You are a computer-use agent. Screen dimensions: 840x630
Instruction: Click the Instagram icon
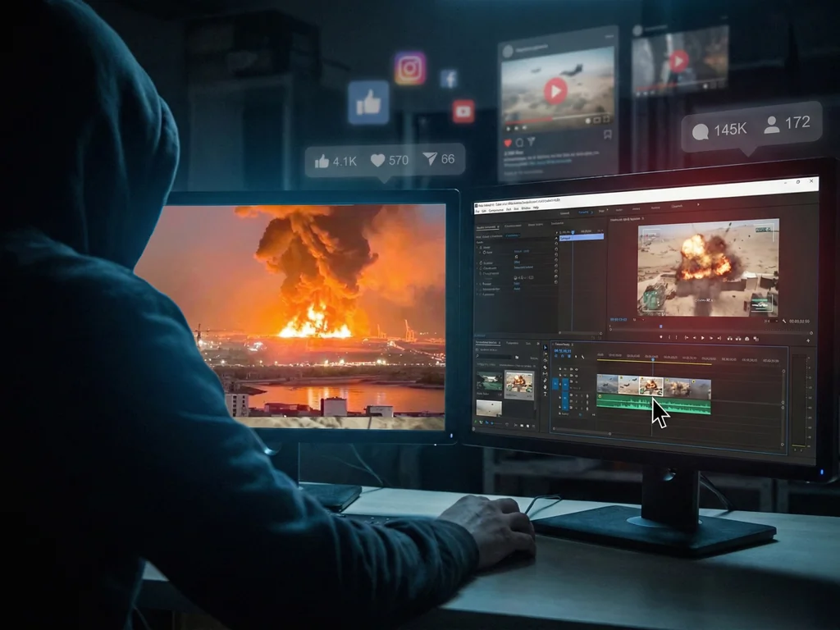click(409, 68)
